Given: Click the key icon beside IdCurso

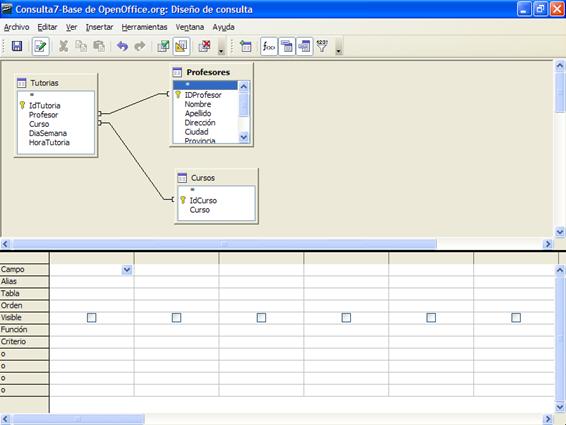Looking at the screenshot, I should click(x=183, y=200).
